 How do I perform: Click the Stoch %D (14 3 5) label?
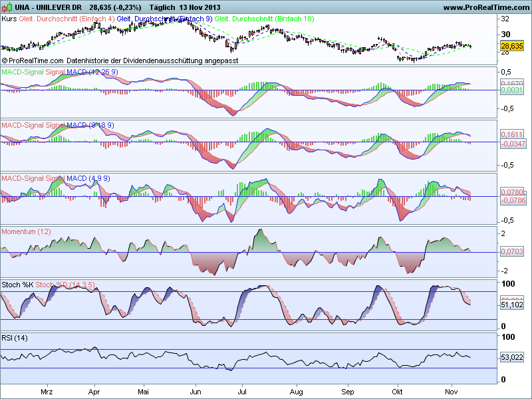tap(65, 285)
